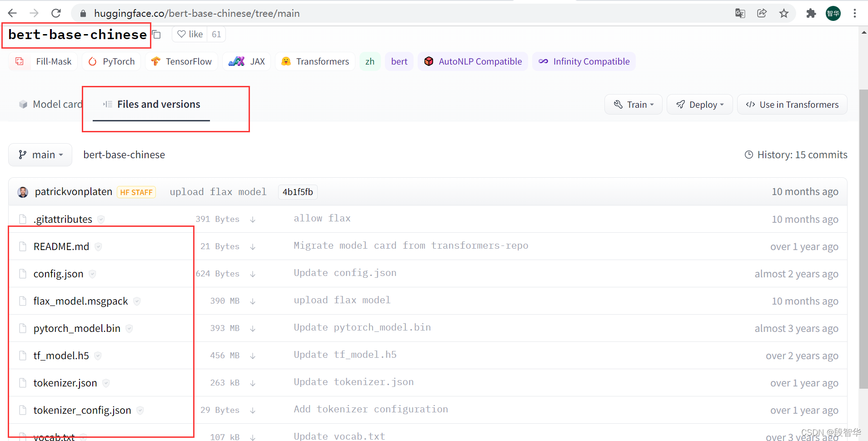868x441 pixels.
Task: Expand the Train dropdown
Action: [x=634, y=105]
